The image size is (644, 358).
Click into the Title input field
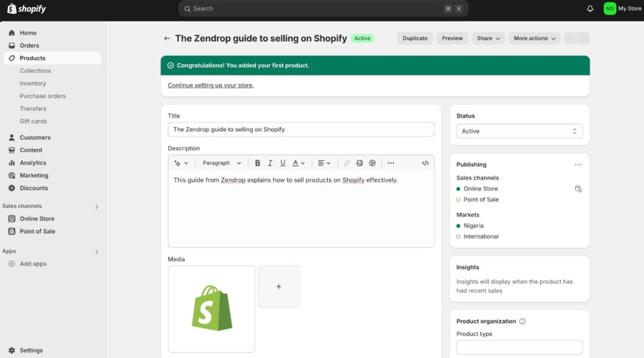(301, 129)
